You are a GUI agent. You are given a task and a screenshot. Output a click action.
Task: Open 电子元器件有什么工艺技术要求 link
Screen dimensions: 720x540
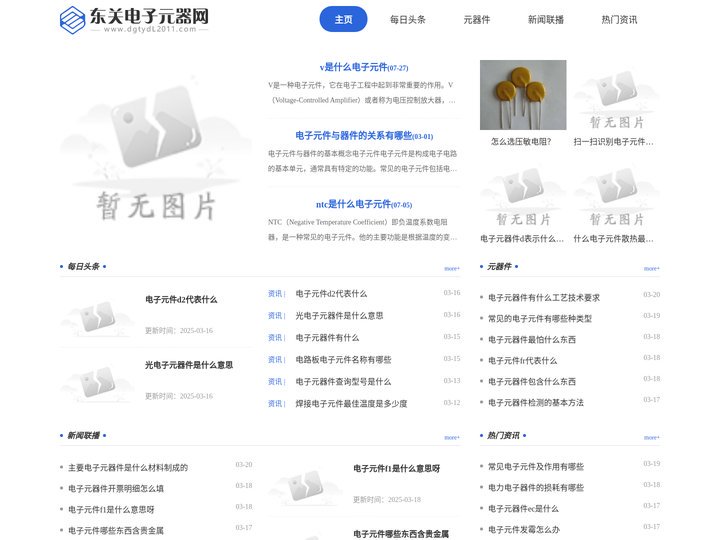[x=544, y=298]
